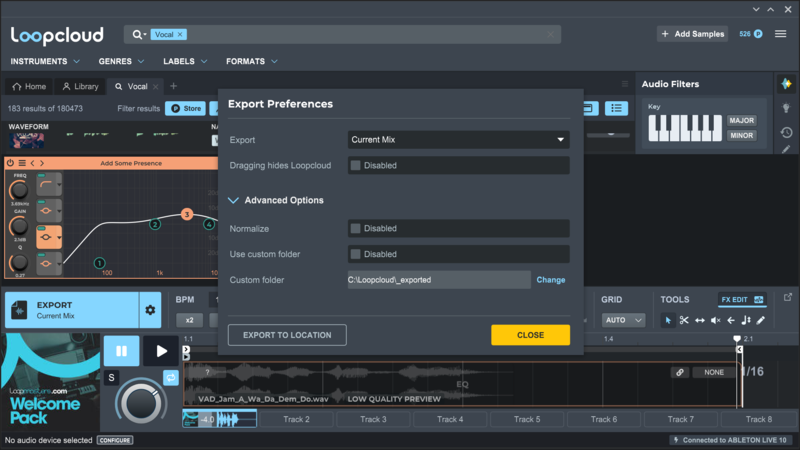Open export settings gear icon

[x=150, y=310]
